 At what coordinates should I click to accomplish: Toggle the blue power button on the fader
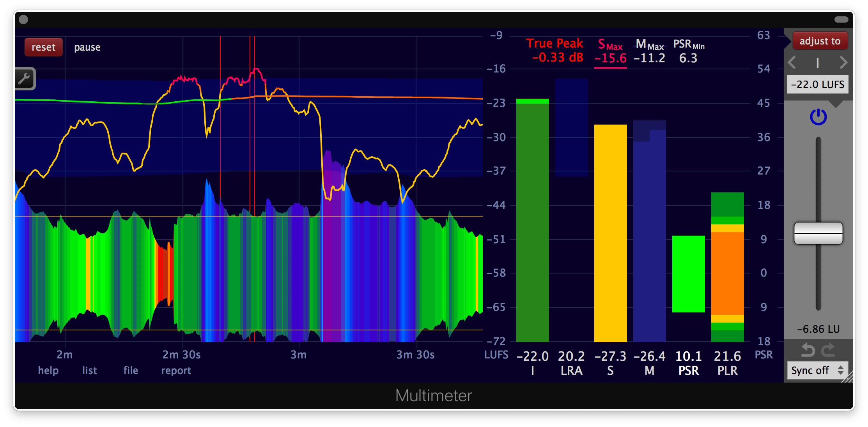[818, 116]
